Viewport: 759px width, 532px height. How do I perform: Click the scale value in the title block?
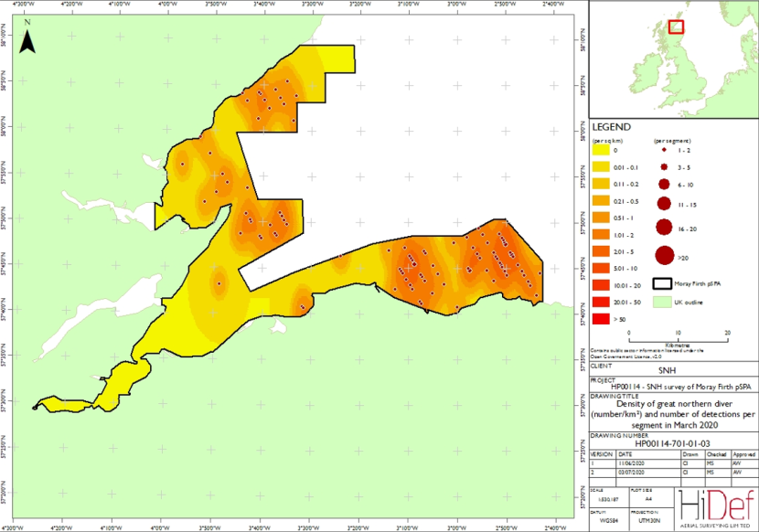[x=608, y=498]
